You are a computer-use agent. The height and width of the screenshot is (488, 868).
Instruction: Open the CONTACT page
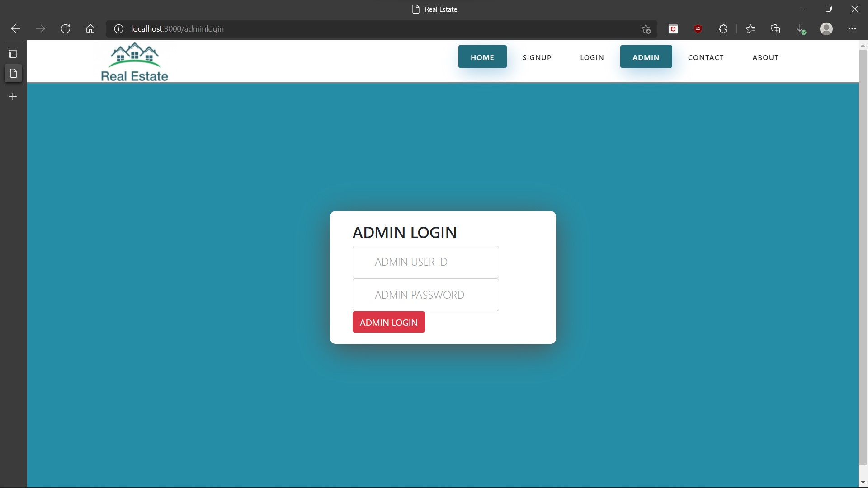coord(706,57)
